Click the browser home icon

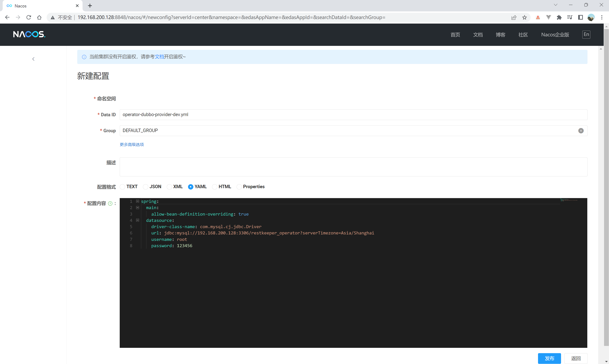pyautogui.click(x=39, y=18)
